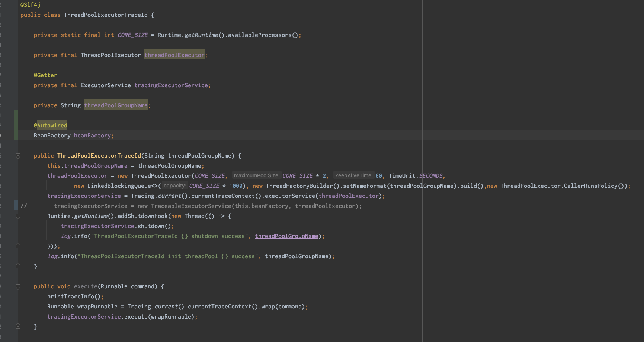Collapse the ThreadPoolExecutorTraceId constructor fold marker

pyautogui.click(x=18, y=156)
